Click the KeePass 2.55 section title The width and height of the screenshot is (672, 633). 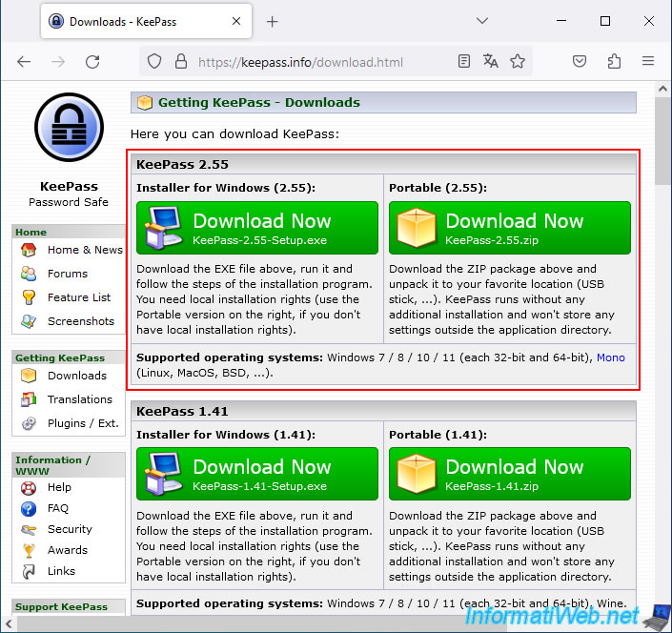tap(182, 165)
